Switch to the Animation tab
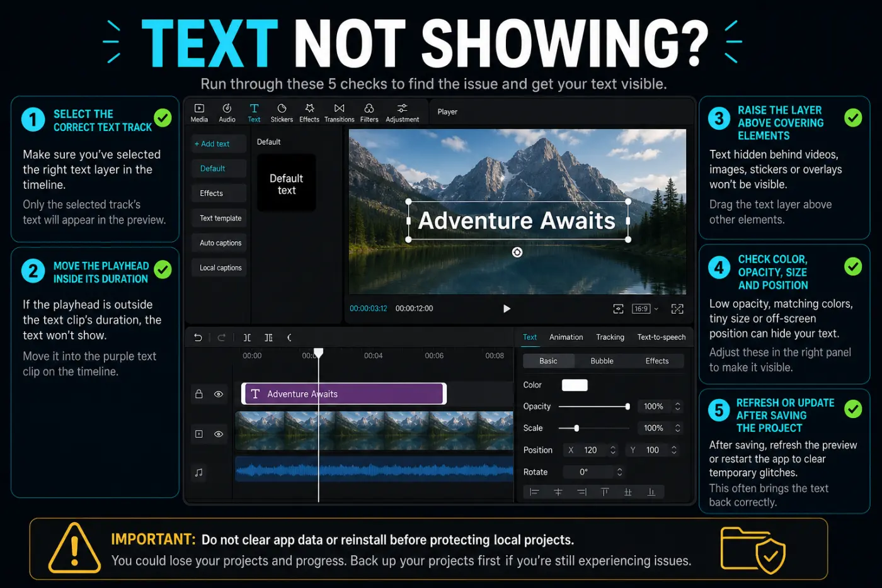The width and height of the screenshot is (882, 588). [x=566, y=337]
